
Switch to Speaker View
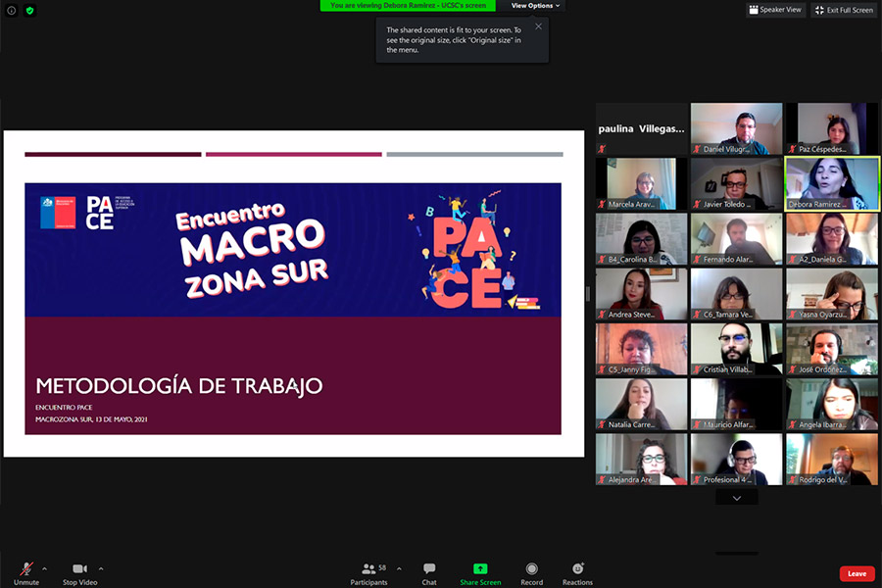coord(776,10)
